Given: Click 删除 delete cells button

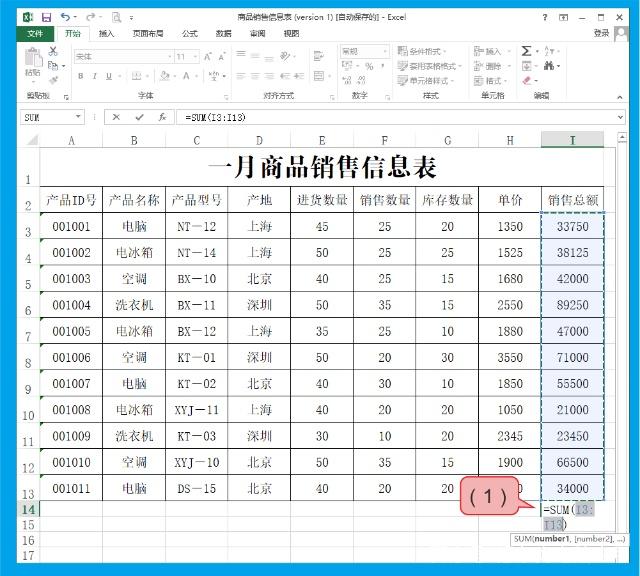Looking at the screenshot, I should [x=492, y=66].
